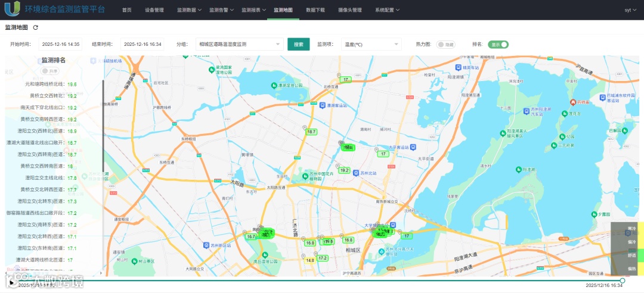
Task: Toggle the 升序 sort switch
Action: pyautogui.click(x=50, y=71)
